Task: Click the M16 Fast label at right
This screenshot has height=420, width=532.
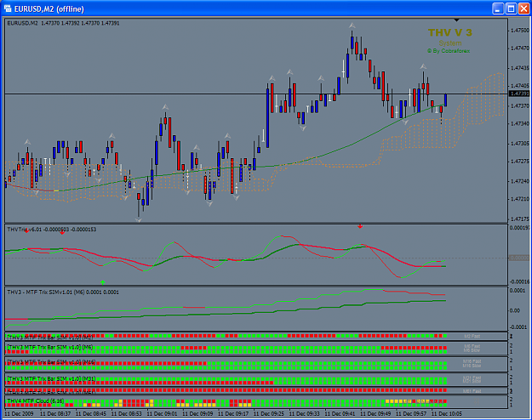Action: [x=472, y=361]
